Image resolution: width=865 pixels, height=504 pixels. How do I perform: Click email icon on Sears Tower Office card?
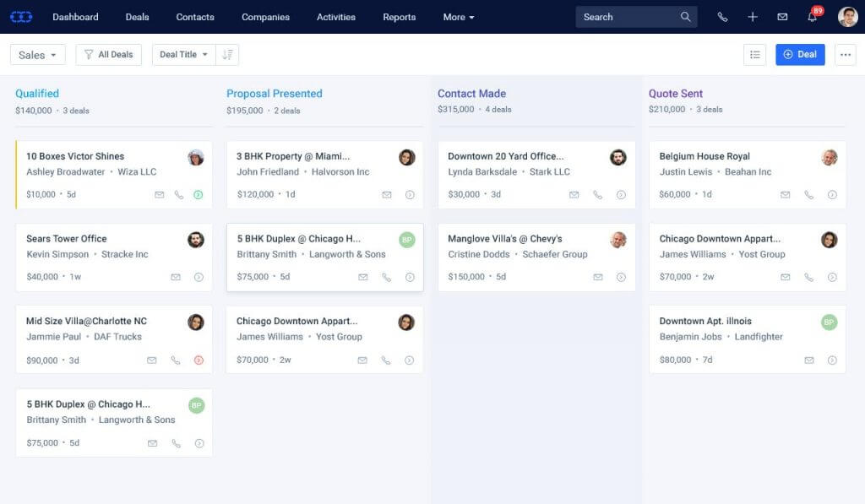[x=176, y=277]
